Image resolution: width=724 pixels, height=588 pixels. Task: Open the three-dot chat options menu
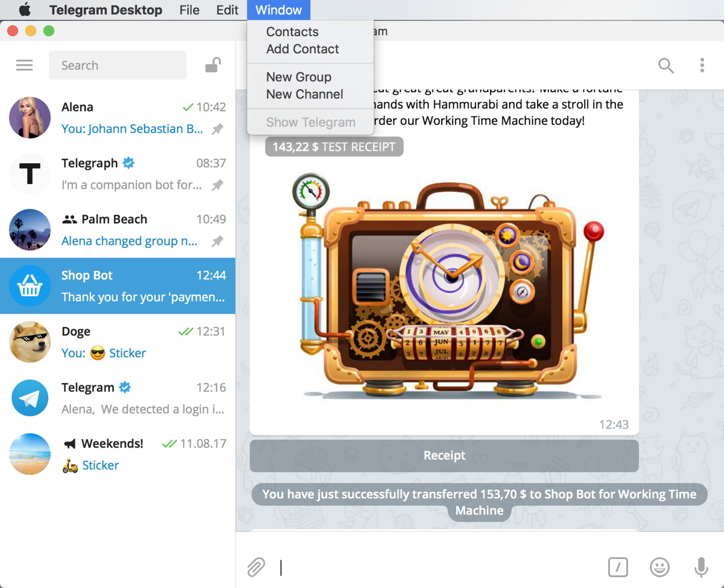click(x=702, y=65)
